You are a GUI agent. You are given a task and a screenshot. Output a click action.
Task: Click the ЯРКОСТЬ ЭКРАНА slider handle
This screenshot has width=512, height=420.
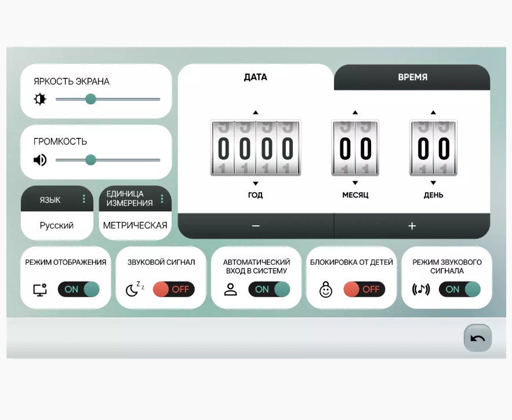tap(90, 99)
